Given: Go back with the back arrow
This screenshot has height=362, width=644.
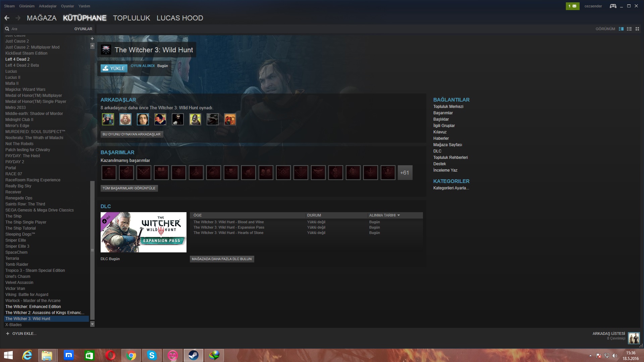Looking at the screenshot, I should click(7, 18).
